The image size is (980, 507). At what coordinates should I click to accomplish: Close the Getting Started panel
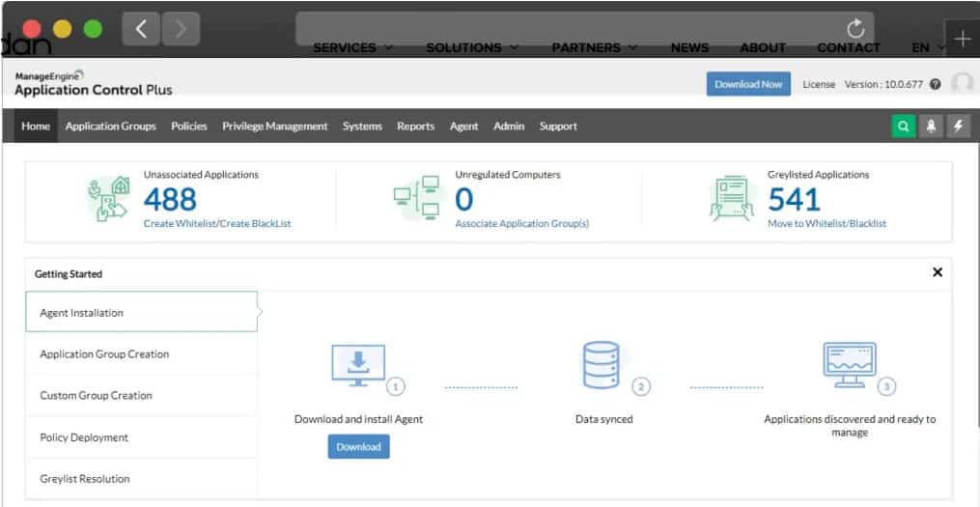coord(937,272)
